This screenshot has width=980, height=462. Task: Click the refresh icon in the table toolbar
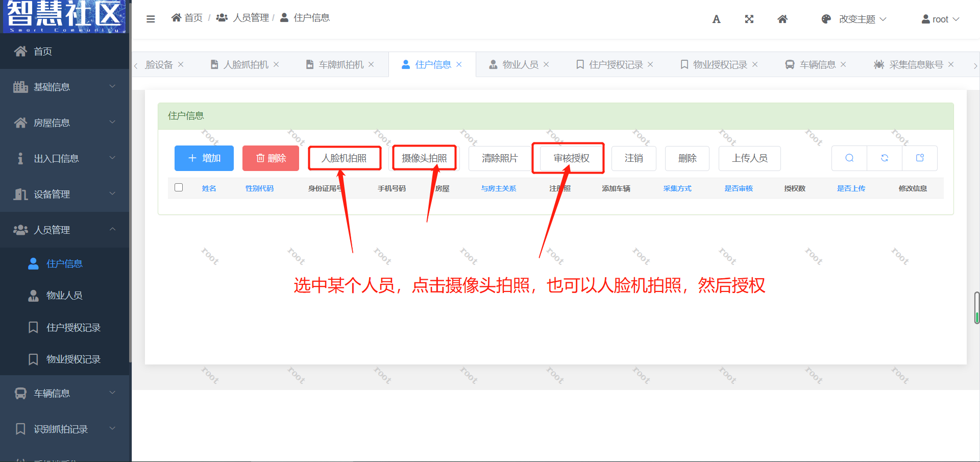tap(884, 158)
